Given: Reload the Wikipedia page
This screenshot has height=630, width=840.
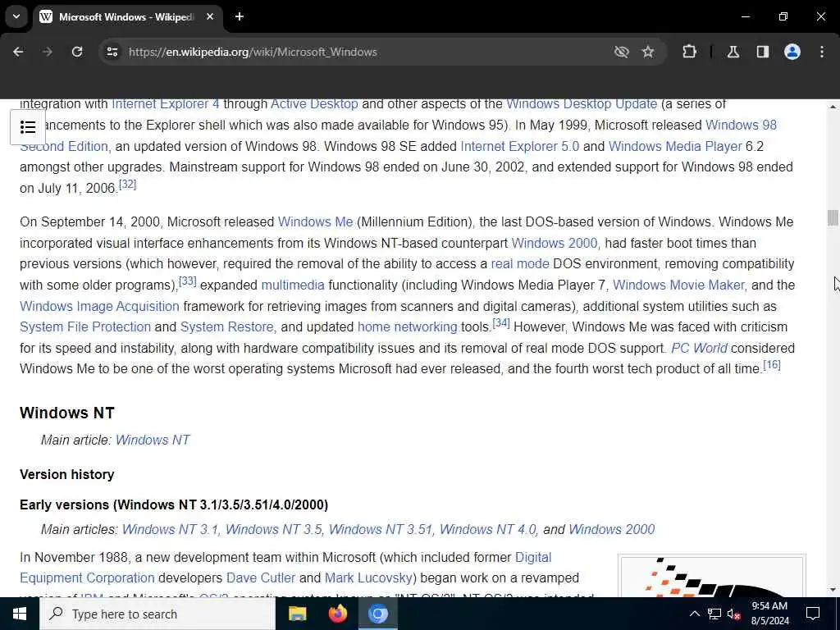Looking at the screenshot, I should click(77, 52).
